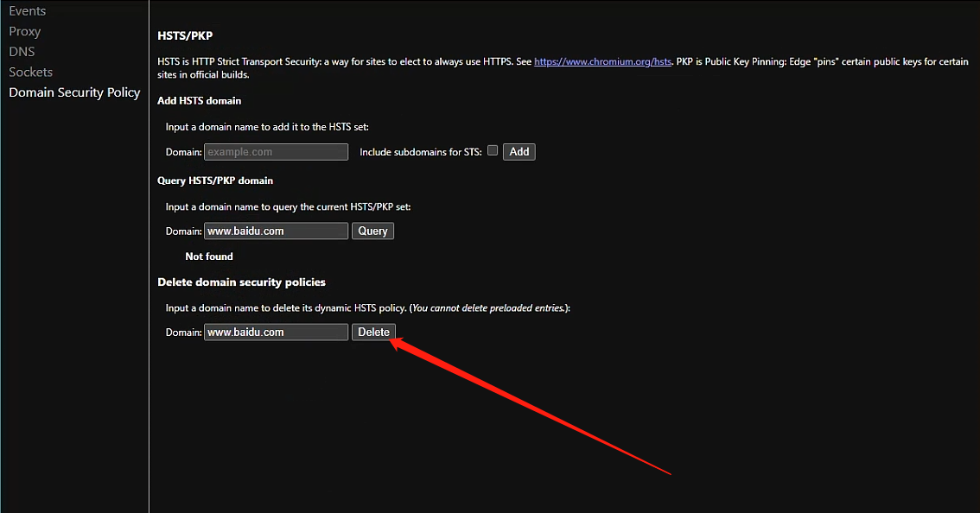The width and height of the screenshot is (980, 513).
Task: Click the HSTS/PKP heading
Action: click(185, 35)
